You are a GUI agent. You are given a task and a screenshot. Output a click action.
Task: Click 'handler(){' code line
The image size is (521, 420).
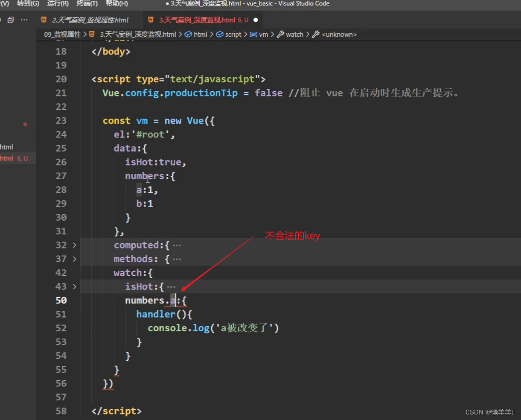[x=164, y=314]
